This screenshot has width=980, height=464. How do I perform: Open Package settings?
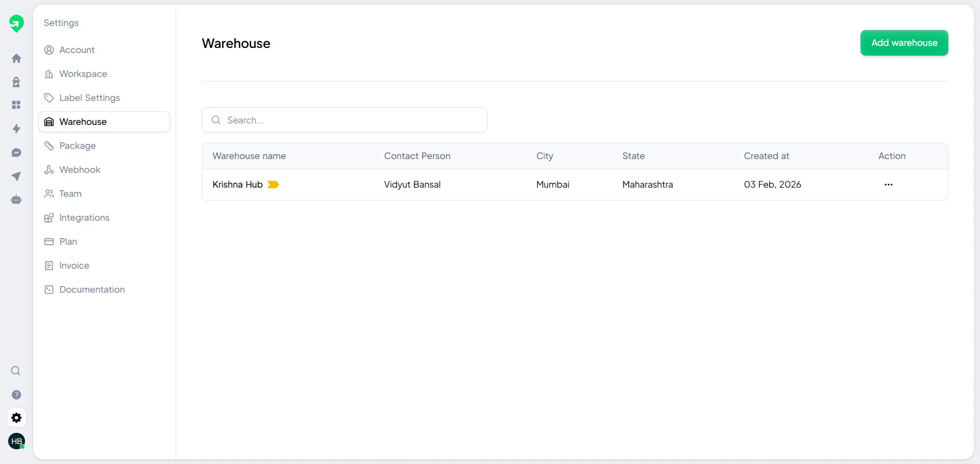105,146
